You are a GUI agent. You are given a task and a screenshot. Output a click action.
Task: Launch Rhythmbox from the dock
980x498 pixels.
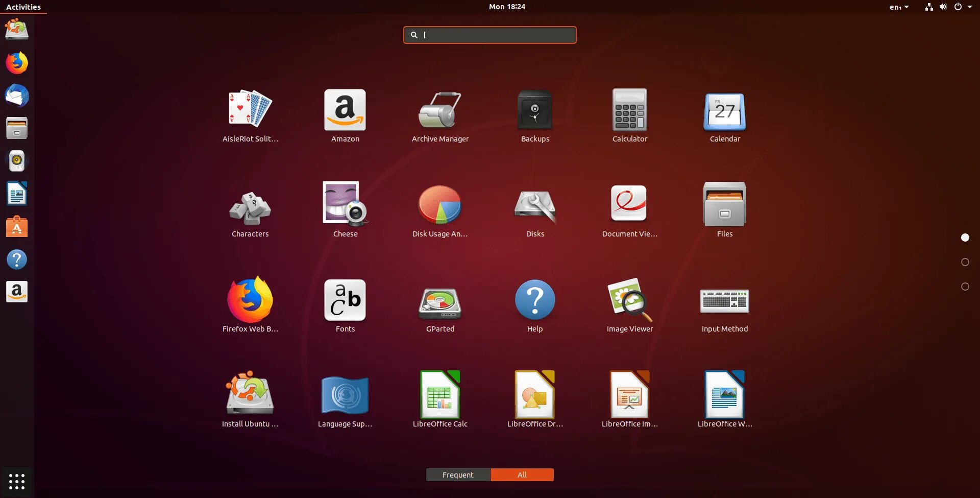click(17, 161)
